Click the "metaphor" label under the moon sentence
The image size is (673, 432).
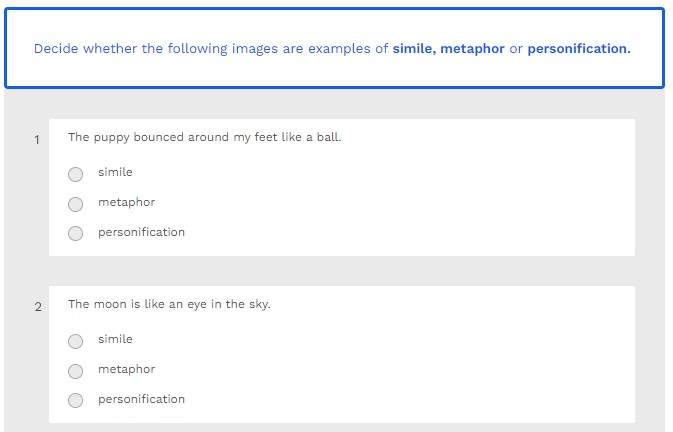pyautogui.click(x=126, y=369)
